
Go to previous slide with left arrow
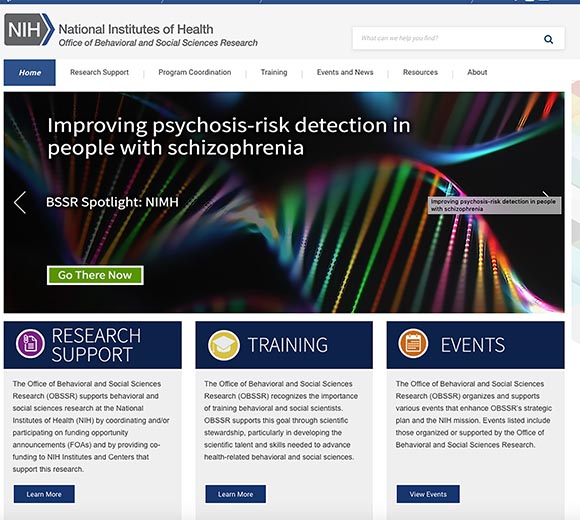point(20,202)
